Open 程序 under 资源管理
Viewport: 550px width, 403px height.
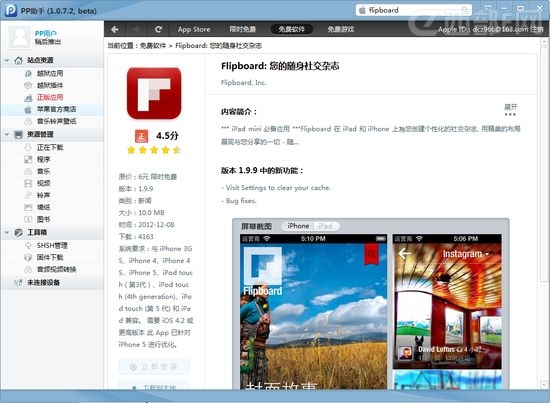coord(43,159)
